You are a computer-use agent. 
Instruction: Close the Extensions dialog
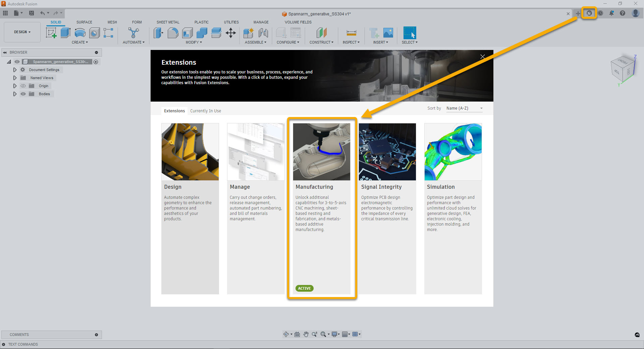483,57
